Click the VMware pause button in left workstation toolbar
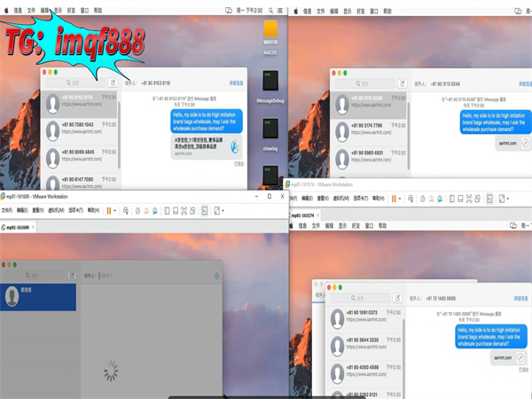The height and width of the screenshot is (399, 532). [108, 210]
